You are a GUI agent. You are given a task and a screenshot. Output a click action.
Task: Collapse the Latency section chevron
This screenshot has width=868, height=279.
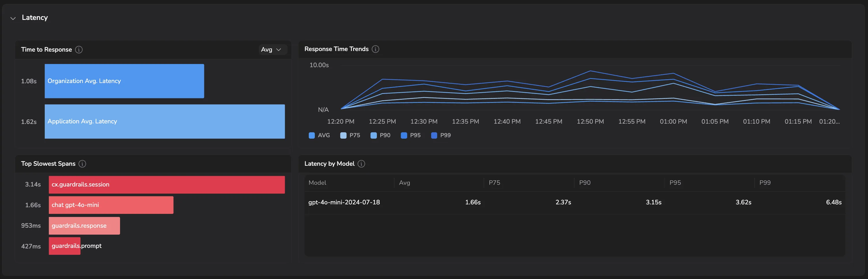click(x=13, y=18)
